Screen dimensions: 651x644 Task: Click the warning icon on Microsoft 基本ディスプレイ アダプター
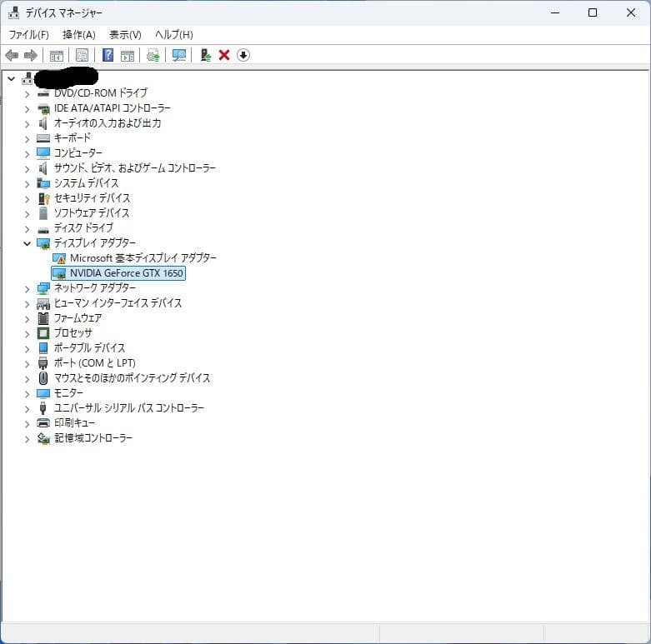(x=59, y=258)
